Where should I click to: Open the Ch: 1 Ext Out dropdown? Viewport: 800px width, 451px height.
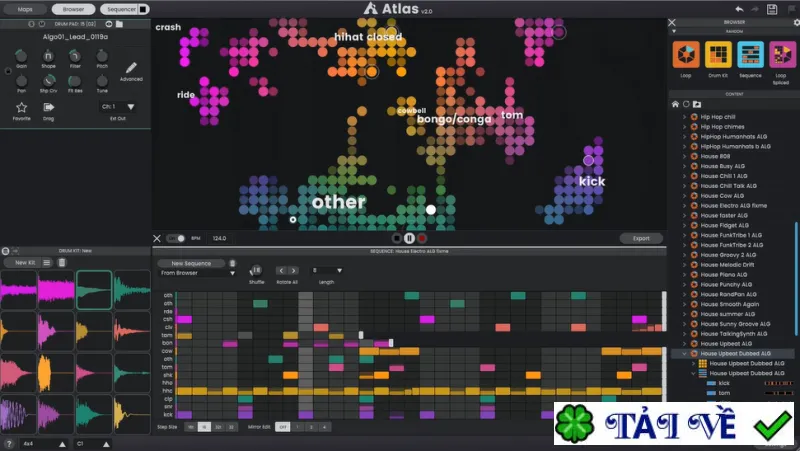click(117, 107)
